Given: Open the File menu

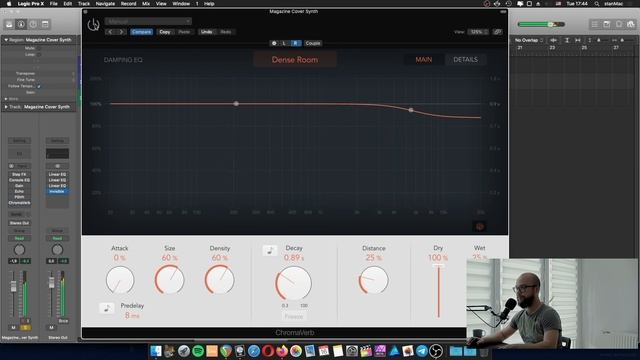Looking at the screenshot, I should pos(53,4).
